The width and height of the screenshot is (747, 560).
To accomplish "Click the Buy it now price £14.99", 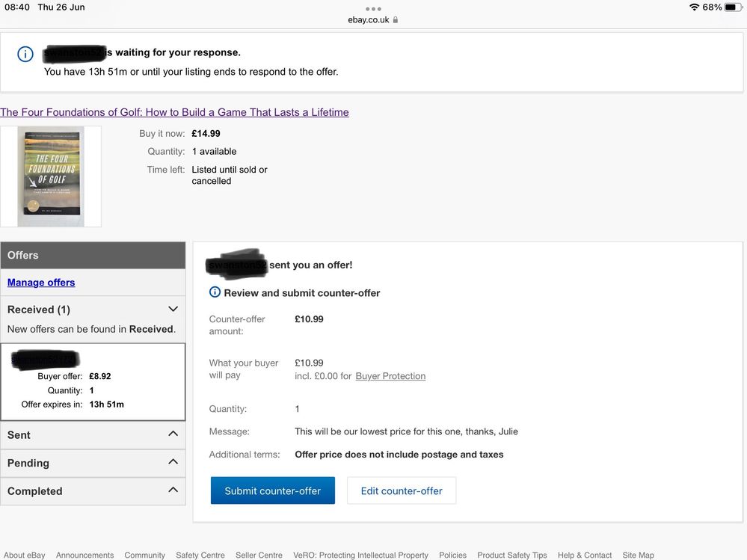I will [206, 134].
